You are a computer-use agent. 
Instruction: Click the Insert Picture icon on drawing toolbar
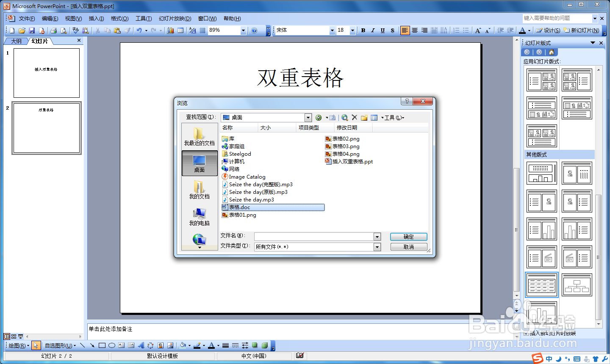(170, 345)
